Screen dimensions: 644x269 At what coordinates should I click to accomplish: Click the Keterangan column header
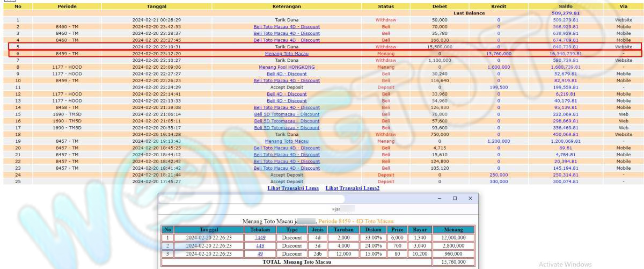tap(287, 6)
